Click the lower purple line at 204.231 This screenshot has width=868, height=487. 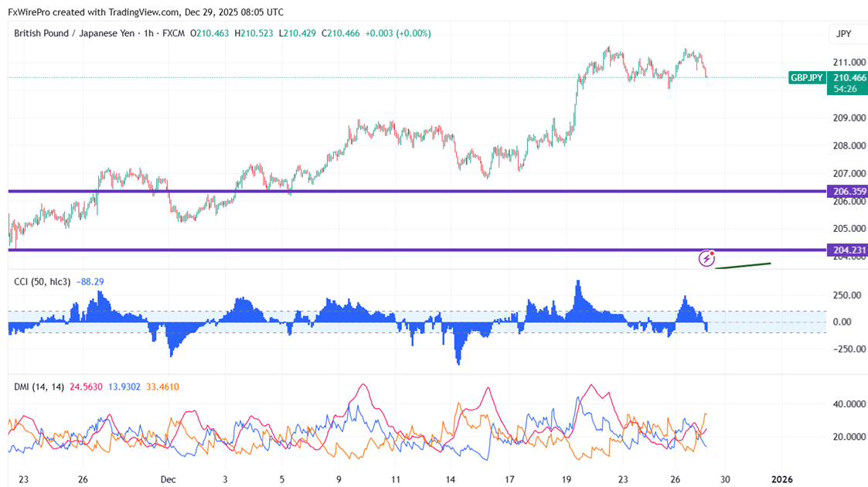[417, 250]
